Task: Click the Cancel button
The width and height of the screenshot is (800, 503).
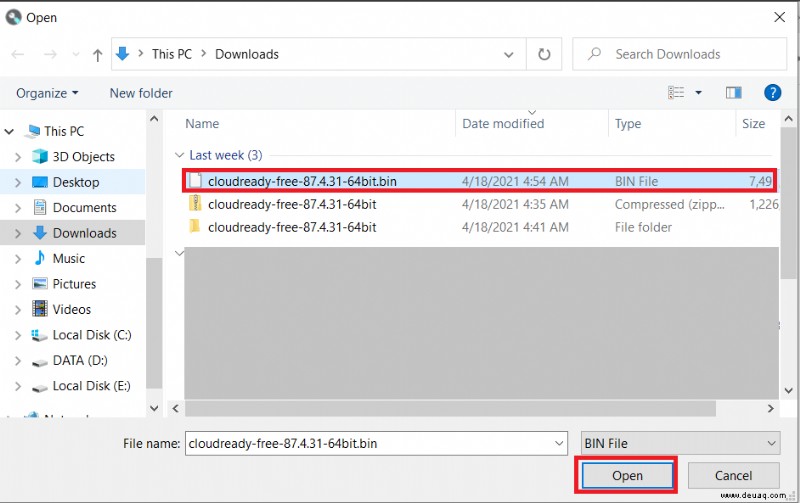Action: point(733,475)
